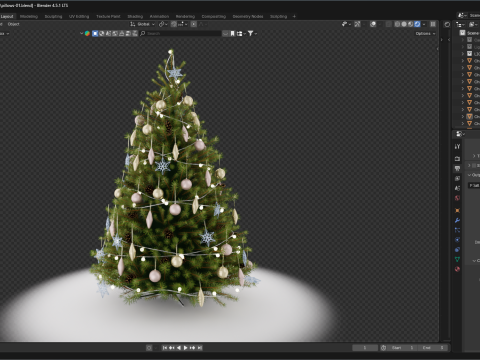This screenshot has width=480, height=360.
Task: Open the Object Data (green triangle) tab
Action: pyautogui.click(x=457, y=259)
